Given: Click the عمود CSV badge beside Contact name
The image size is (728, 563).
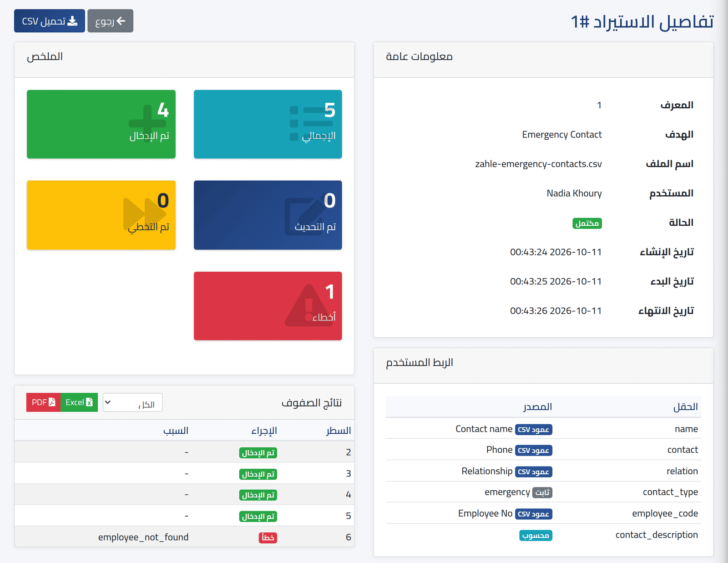Looking at the screenshot, I should 534,430.
